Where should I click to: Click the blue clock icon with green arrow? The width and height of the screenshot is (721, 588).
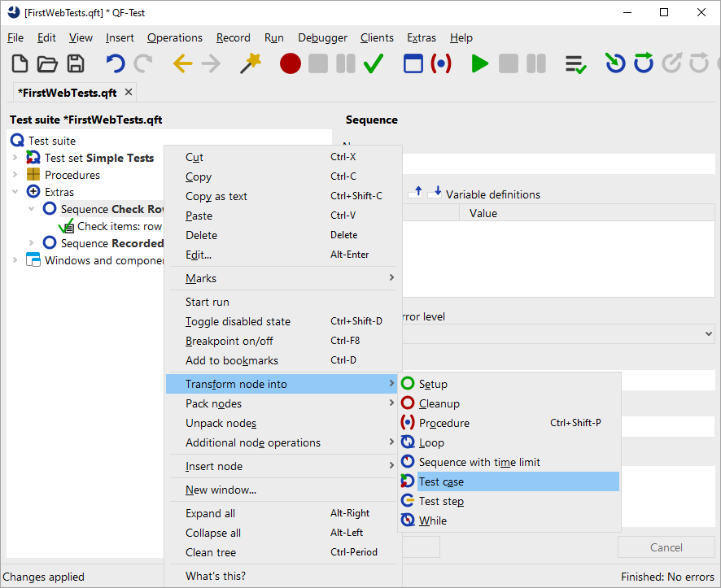tap(615, 63)
